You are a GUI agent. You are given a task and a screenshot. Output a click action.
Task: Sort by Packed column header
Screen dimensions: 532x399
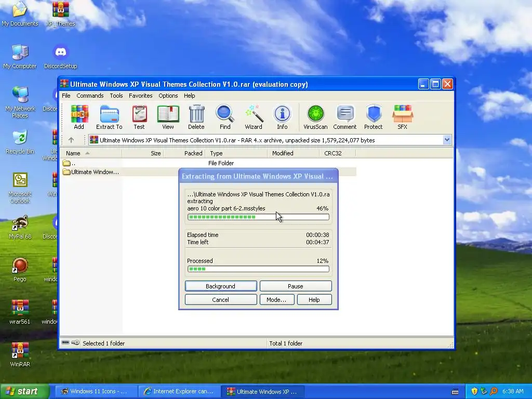pyautogui.click(x=184, y=153)
